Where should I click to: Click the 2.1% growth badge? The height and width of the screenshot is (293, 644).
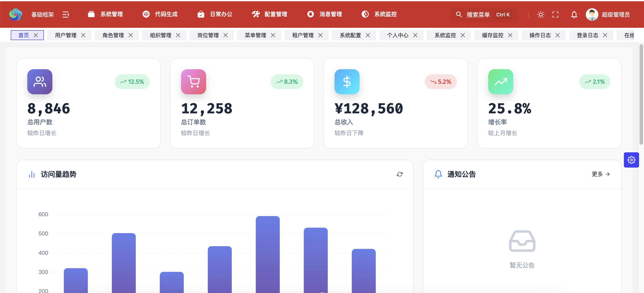pos(595,82)
